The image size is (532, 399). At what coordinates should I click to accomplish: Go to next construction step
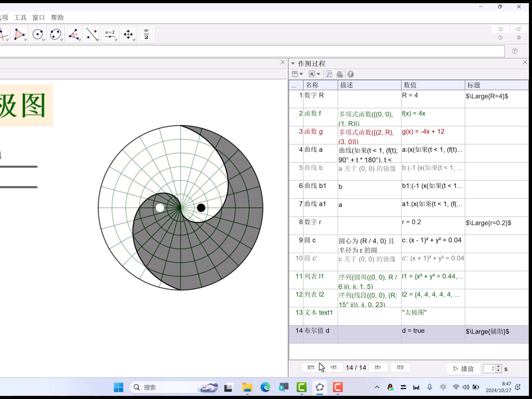(x=378, y=367)
